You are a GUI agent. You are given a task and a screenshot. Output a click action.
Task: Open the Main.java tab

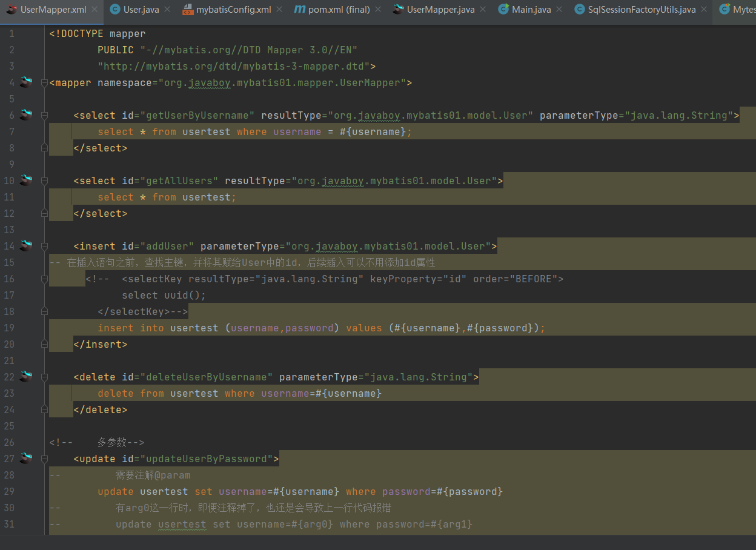[531, 10]
